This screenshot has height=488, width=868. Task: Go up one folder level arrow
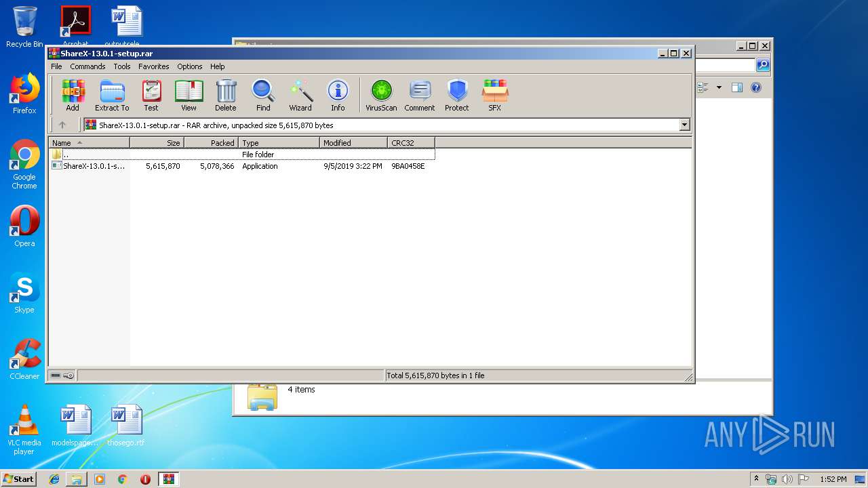click(x=62, y=125)
